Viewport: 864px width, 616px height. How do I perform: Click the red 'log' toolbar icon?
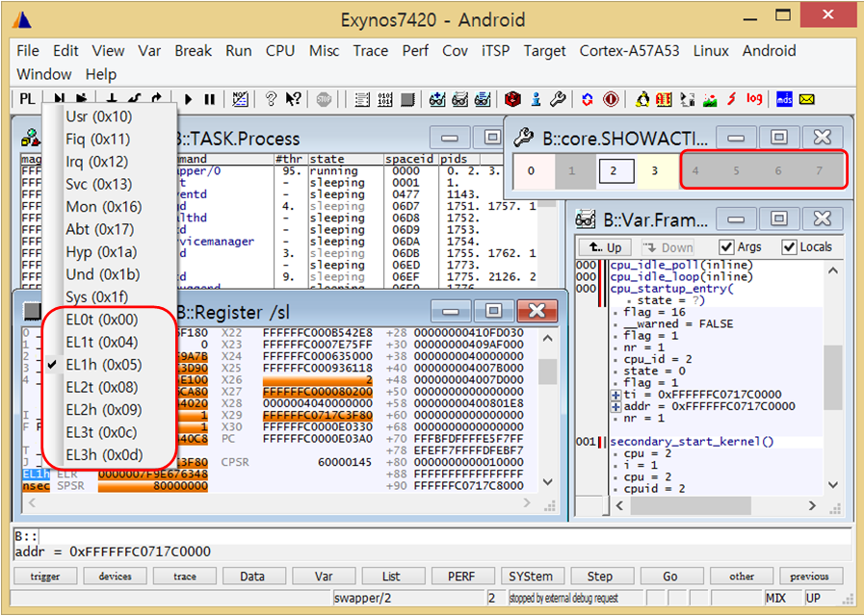[754, 99]
